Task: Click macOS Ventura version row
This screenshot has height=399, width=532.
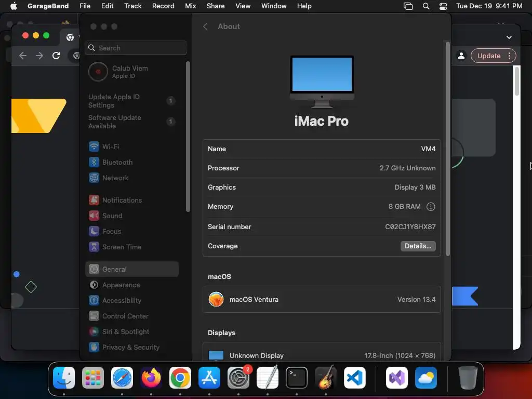Action: 322,299
